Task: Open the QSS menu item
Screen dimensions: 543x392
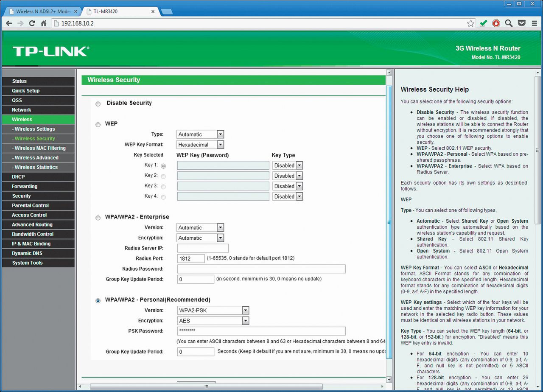Action: click(38, 100)
